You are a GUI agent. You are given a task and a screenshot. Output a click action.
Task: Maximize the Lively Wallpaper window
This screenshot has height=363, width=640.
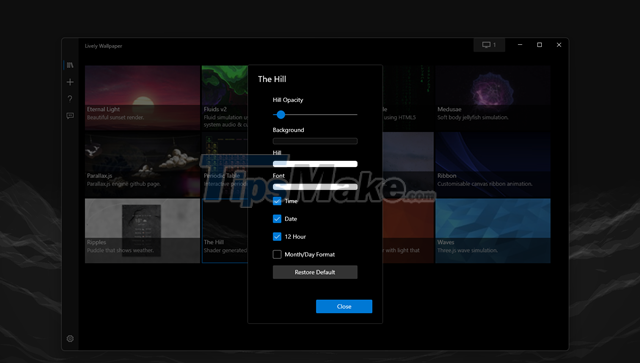pyautogui.click(x=539, y=45)
